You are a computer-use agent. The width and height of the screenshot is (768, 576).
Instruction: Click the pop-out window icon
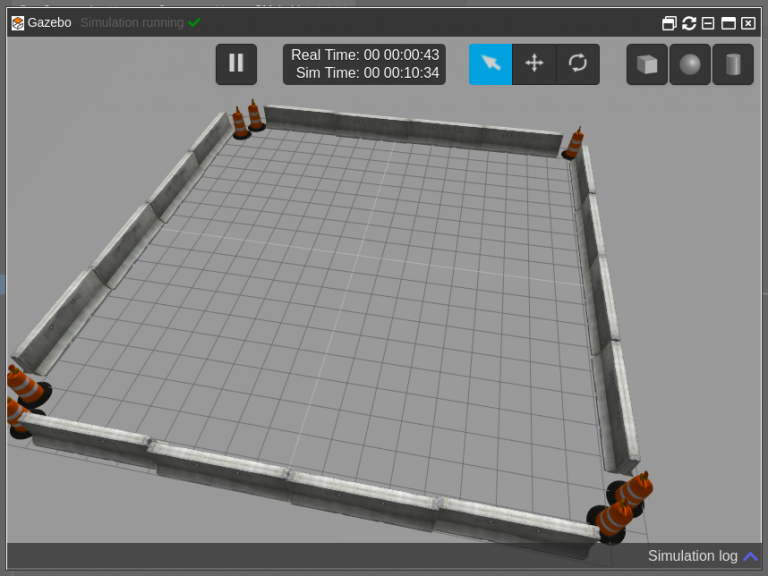(x=669, y=23)
